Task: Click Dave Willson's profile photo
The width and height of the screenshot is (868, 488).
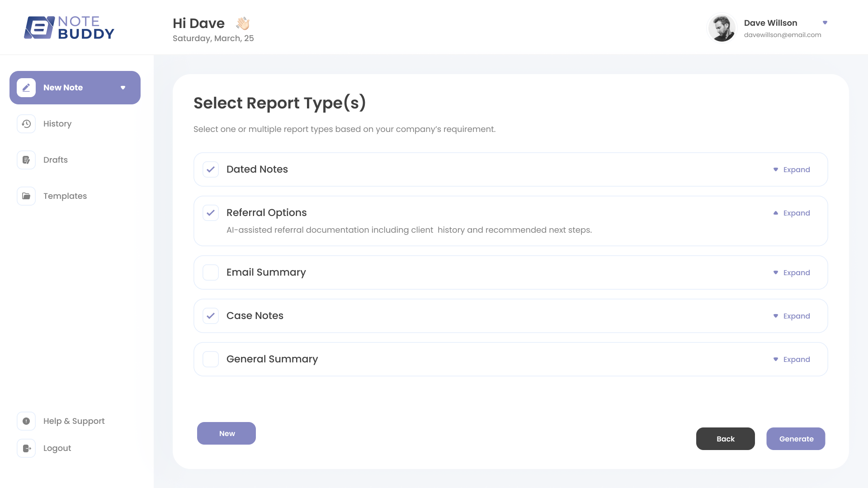Action: point(722,28)
